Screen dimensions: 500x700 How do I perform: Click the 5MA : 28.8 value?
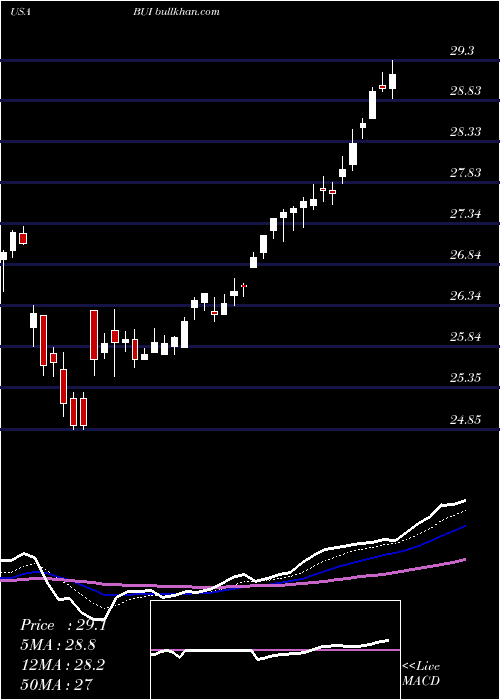58,645
